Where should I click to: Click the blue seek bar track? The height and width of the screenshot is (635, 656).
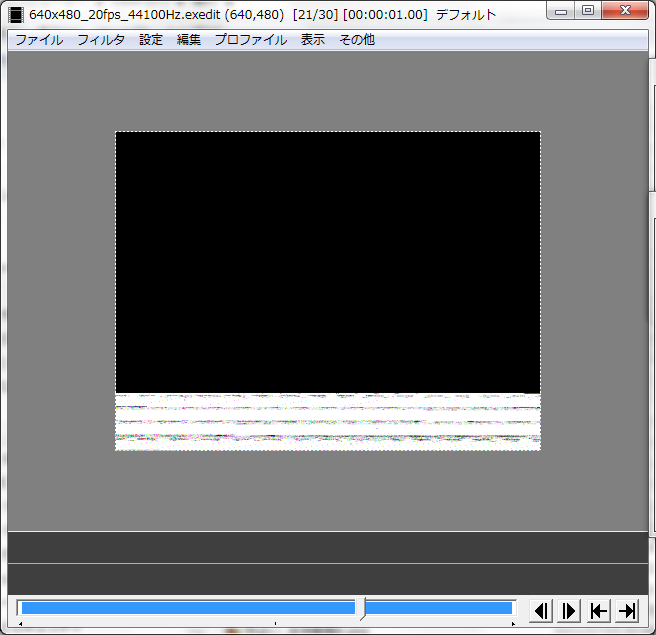tap(267, 608)
